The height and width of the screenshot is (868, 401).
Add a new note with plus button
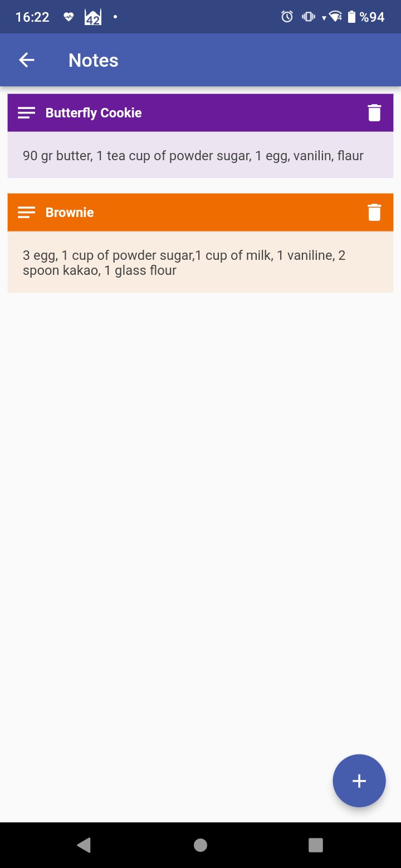[x=359, y=781]
